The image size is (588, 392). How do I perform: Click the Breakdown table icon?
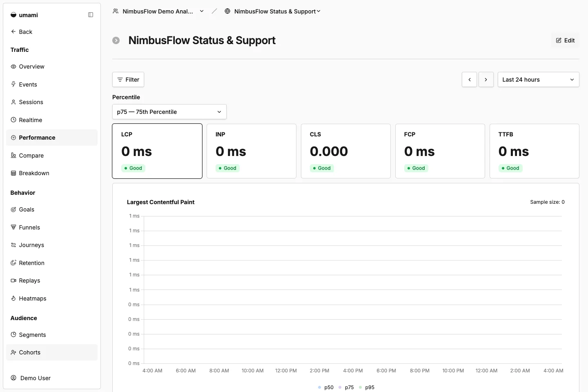pos(13,173)
